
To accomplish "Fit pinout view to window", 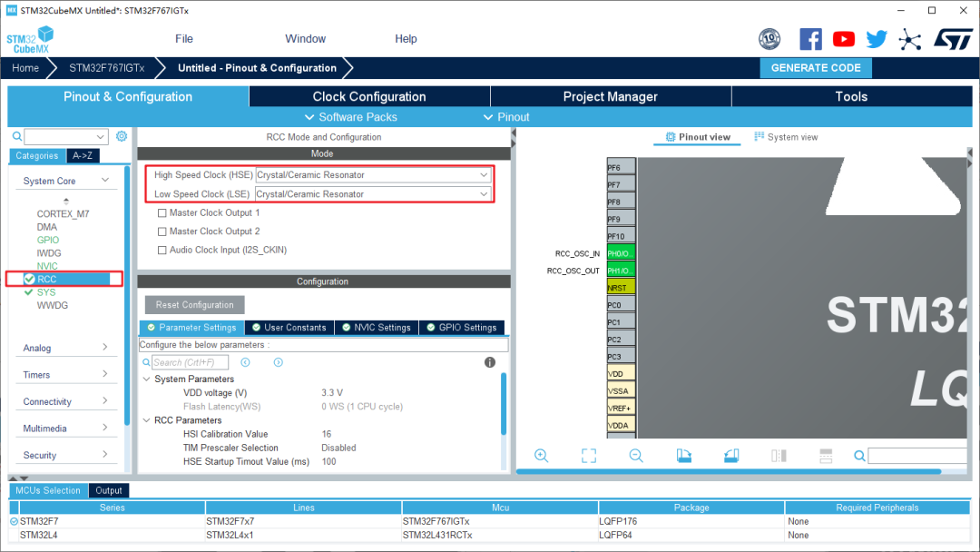I will click(589, 456).
